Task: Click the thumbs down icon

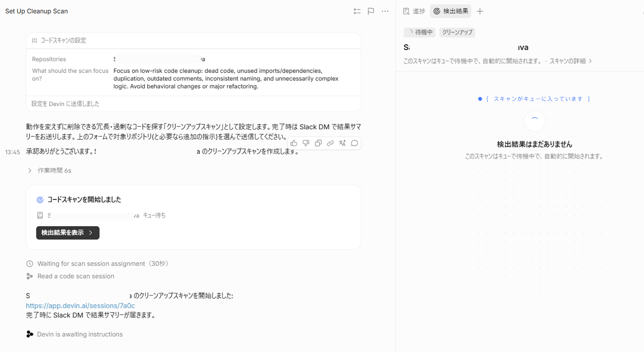Action: point(306,143)
